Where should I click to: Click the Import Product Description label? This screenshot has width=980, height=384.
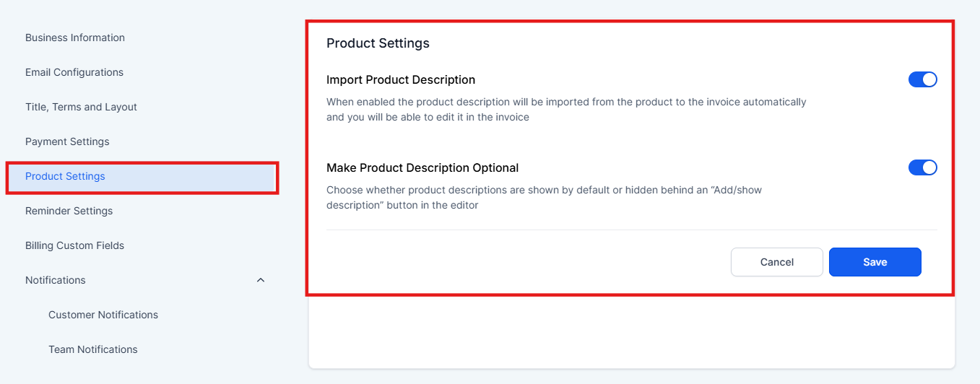click(401, 79)
